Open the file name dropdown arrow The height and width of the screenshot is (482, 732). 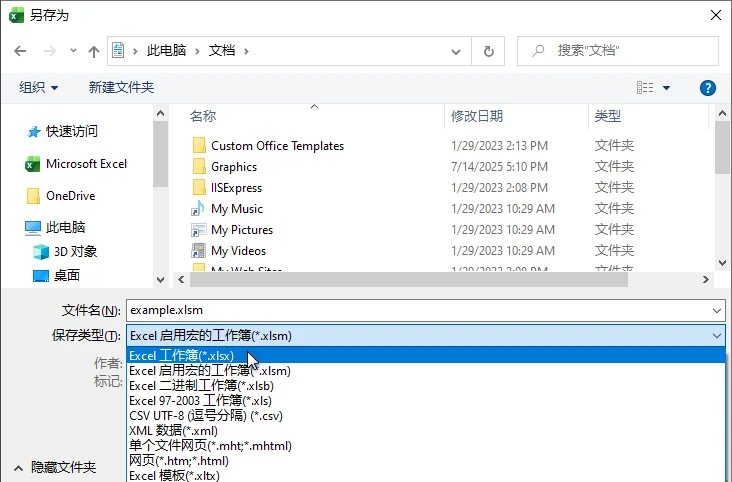click(x=717, y=311)
